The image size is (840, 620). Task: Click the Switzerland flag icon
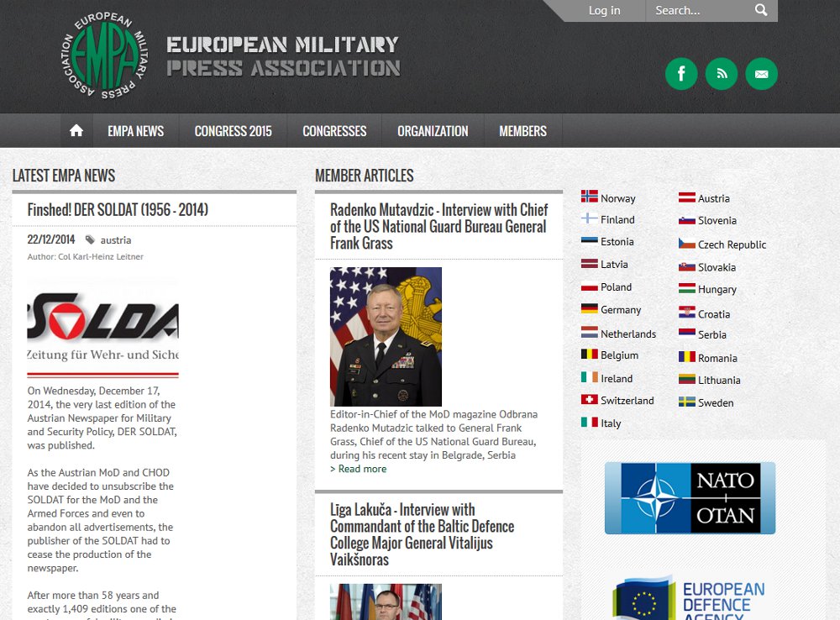point(590,399)
